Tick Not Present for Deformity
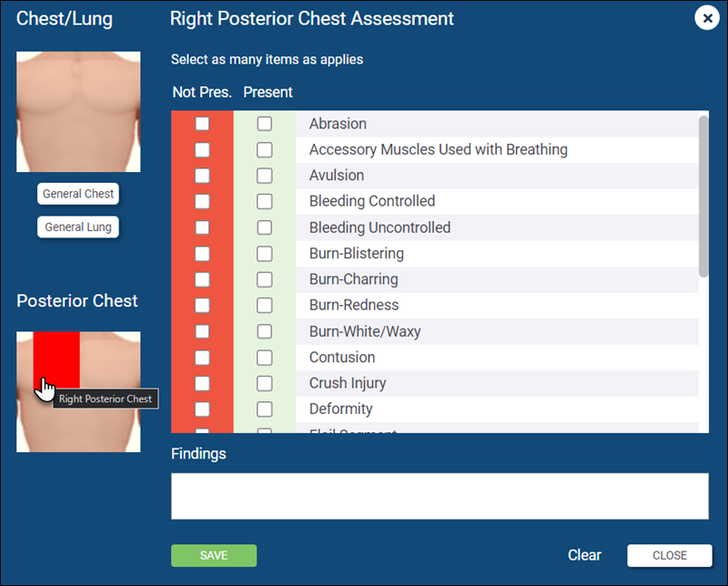 (x=202, y=409)
